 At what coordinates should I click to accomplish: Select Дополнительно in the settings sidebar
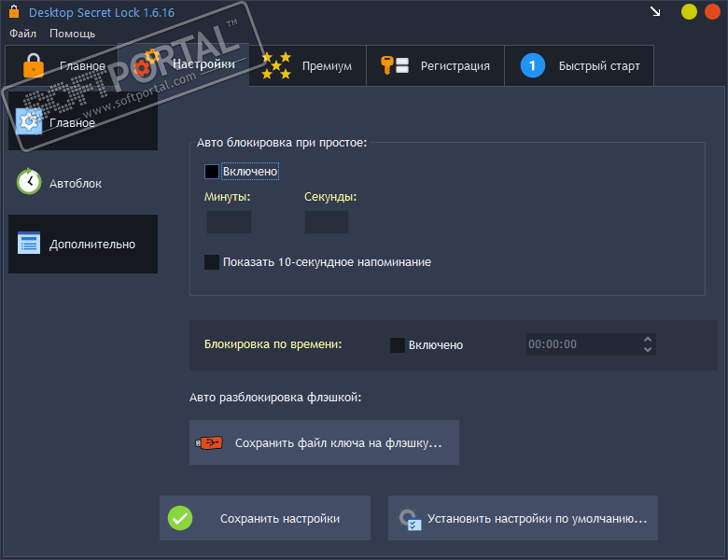pyautogui.click(x=83, y=244)
